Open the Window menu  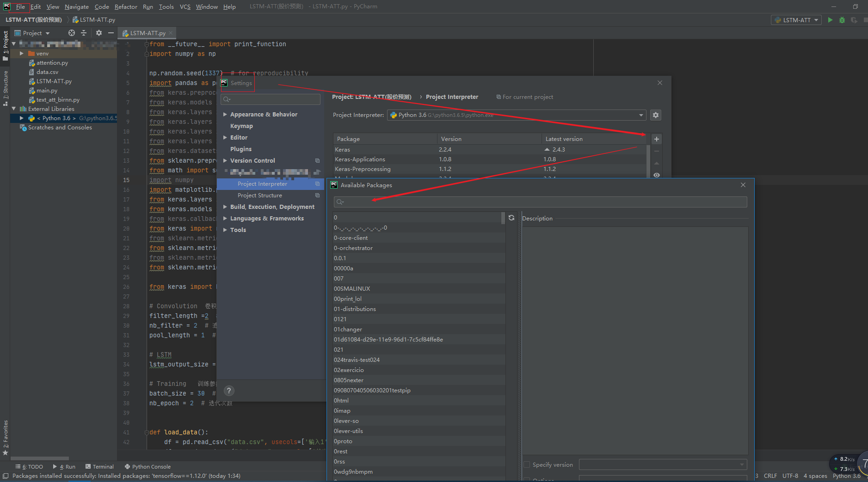pos(207,6)
